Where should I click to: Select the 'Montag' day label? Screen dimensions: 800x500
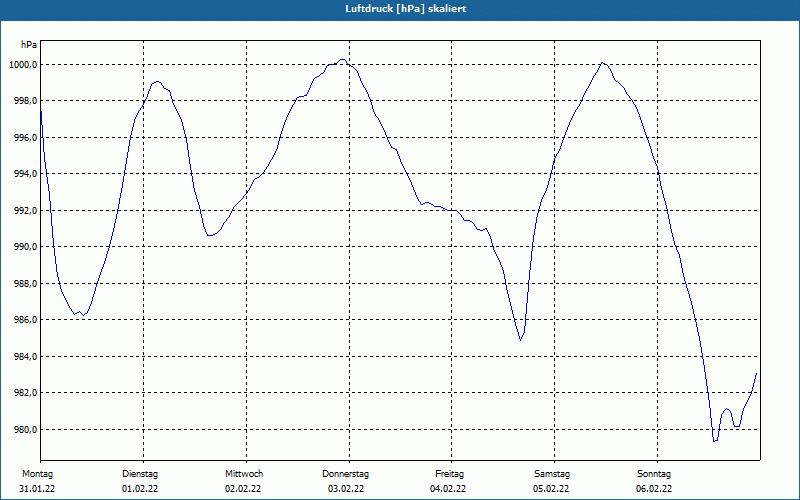tap(37, 474)
